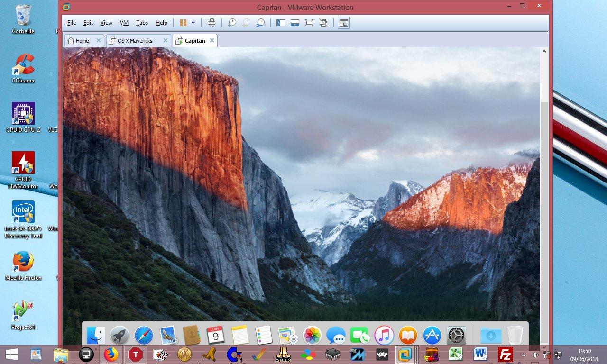Open the snapshot manager icon

click(260, 23)
